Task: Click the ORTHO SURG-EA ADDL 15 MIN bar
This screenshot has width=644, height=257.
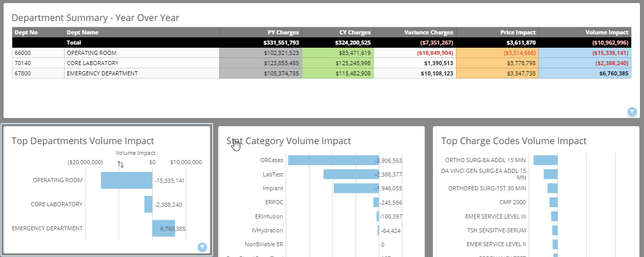Action: point(545,160)
